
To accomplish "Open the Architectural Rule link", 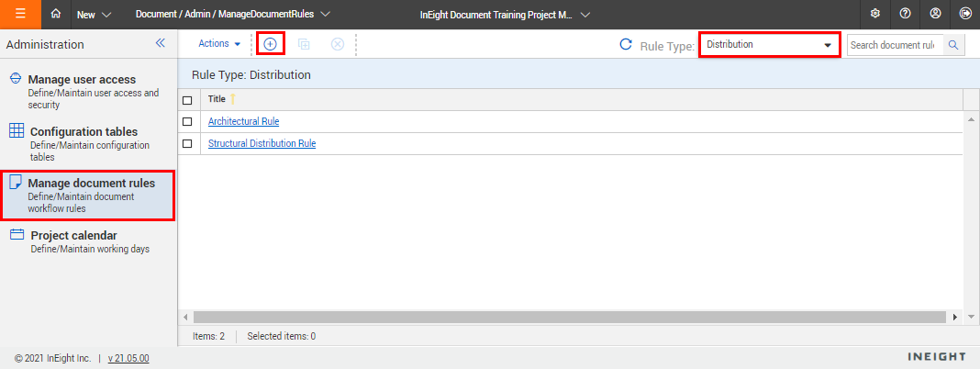I will pos(244,121).
